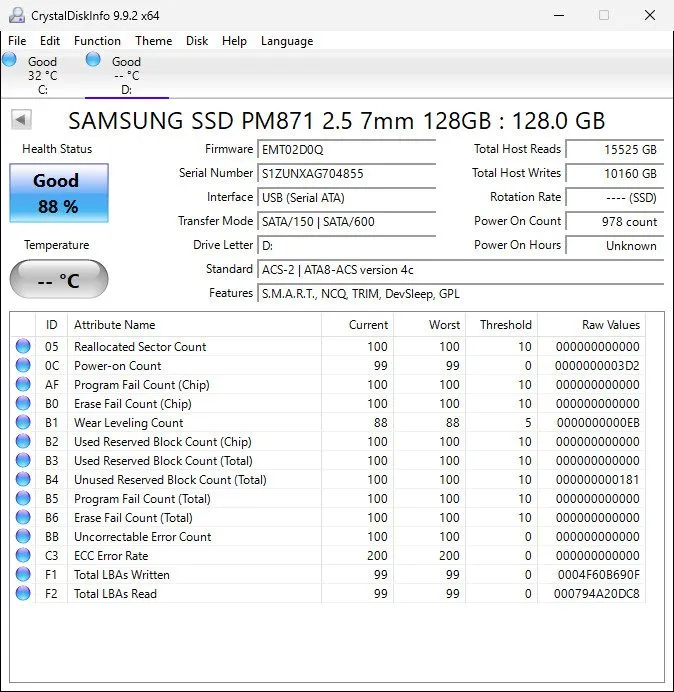This screenshot has width=674, height=692.
Task: Click the Standard field ACS-2
Action: [x=460, y=269]
